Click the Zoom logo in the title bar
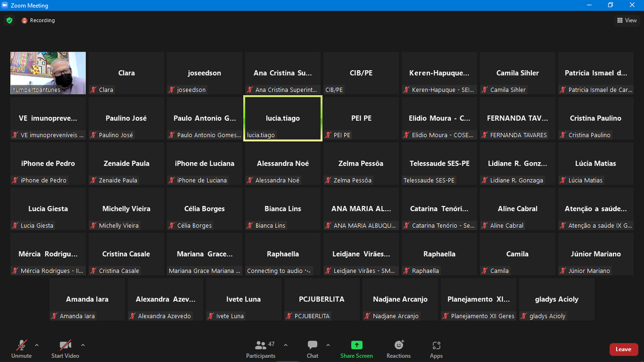Viewport: 644px width, 362px height. pyautogui.click(x=5, y=5)
